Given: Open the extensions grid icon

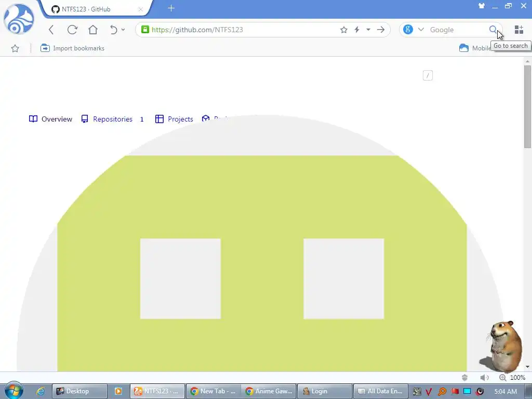Looking at the screenshot, I should click(x=519, y=30).
